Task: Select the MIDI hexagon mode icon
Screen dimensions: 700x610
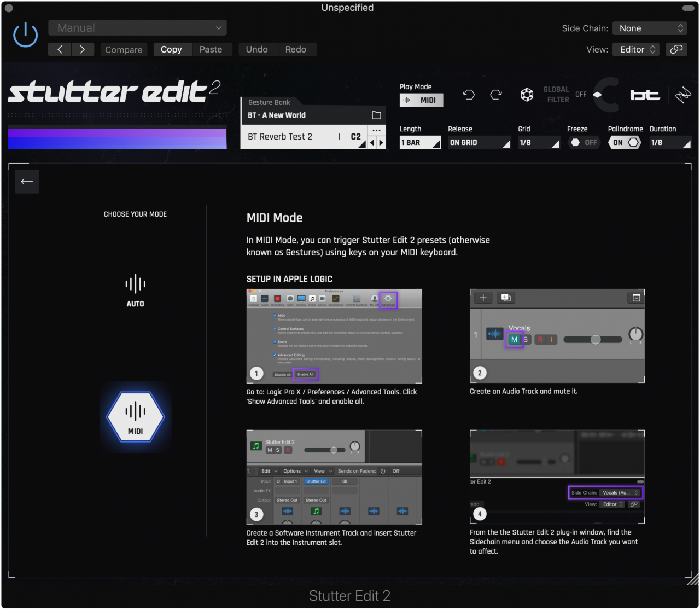Action: [135, 417]
